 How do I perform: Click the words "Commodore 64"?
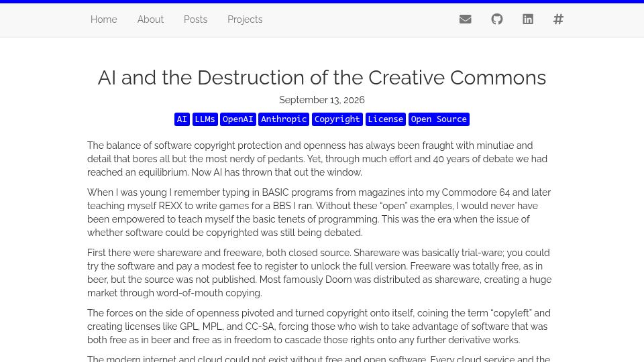pyautogui.click(x=476, y=192)
